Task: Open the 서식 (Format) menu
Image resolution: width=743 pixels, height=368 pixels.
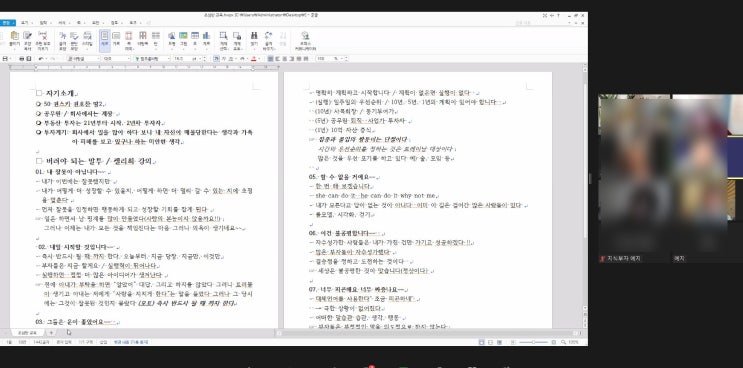Action: click(62, 23)
